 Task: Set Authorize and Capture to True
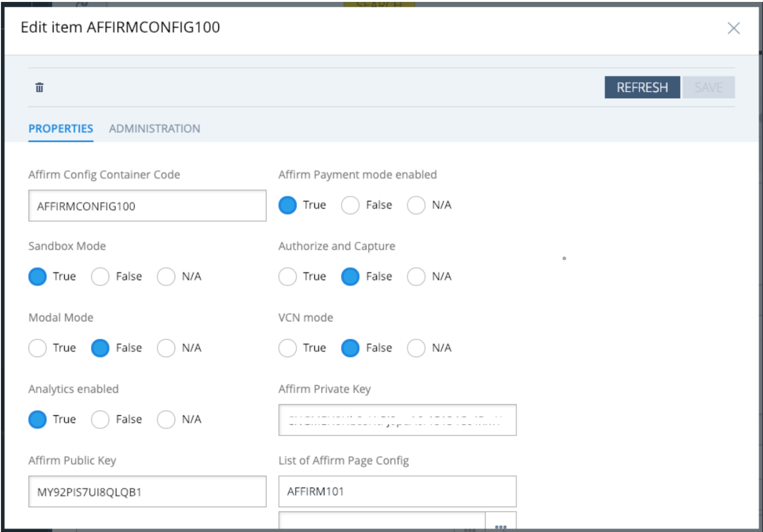[x=288, y=277]
